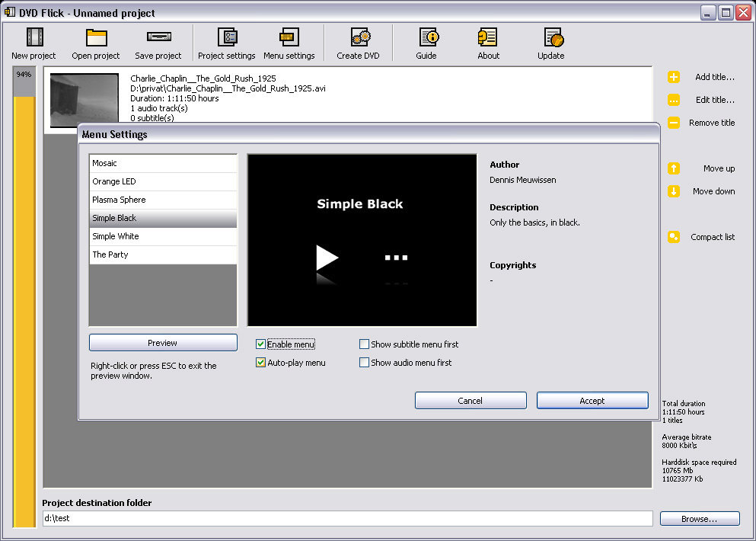Click the 'Total duration' label
Viewport: 756px width, 541px height.
tap(684, 403)
